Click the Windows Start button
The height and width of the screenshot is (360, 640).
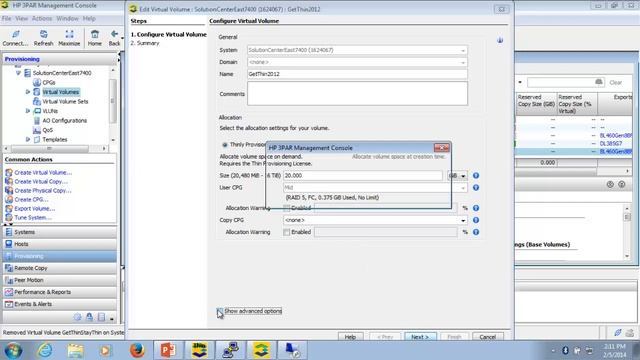coord(13,351)
